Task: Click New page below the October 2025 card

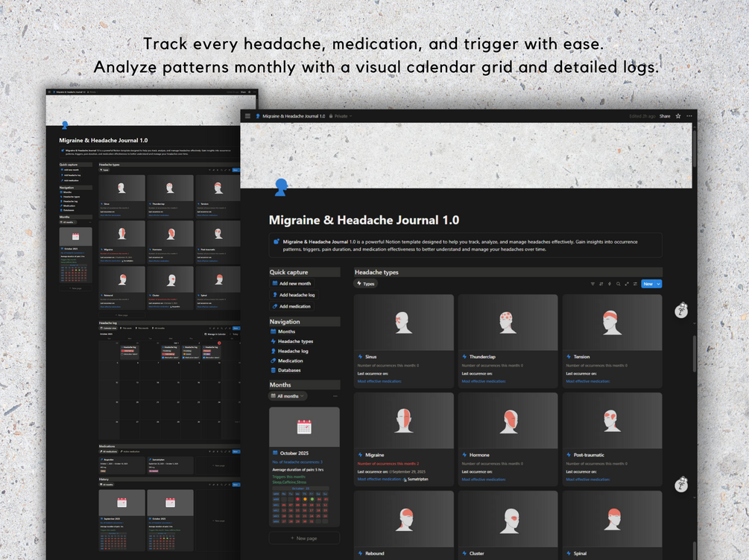Action: pyautogui.click(x=304, y=538)
